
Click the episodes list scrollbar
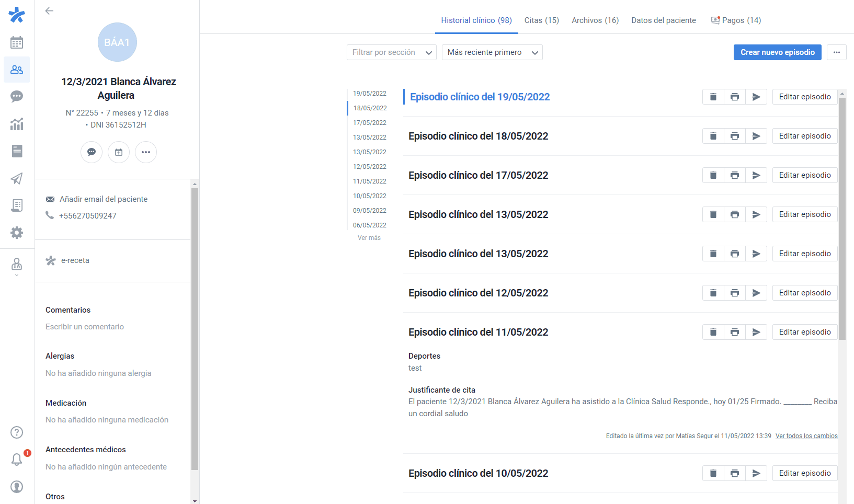842,219
